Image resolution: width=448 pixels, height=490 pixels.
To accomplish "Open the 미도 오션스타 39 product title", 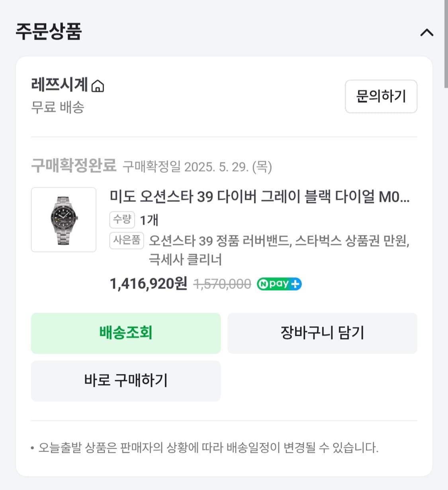I will click(x=259, y=197).
